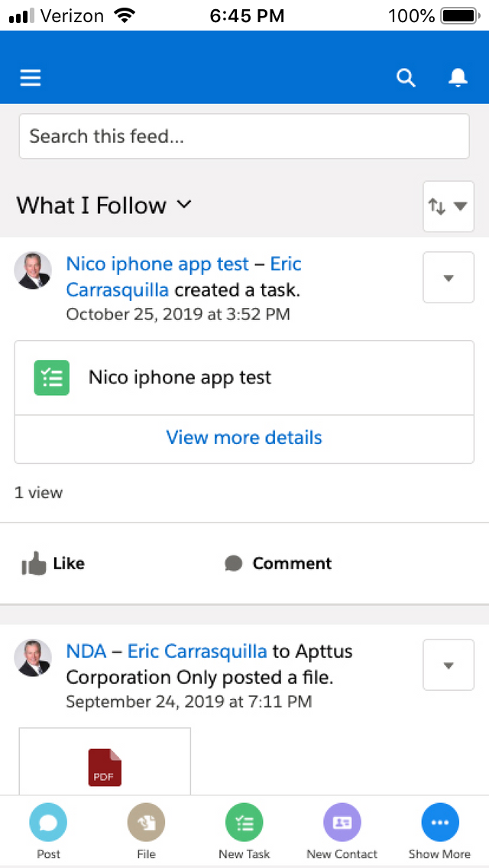Select the File upload icon
The width and height of the screenshot is (489, 868).
(x=146, y=823)
